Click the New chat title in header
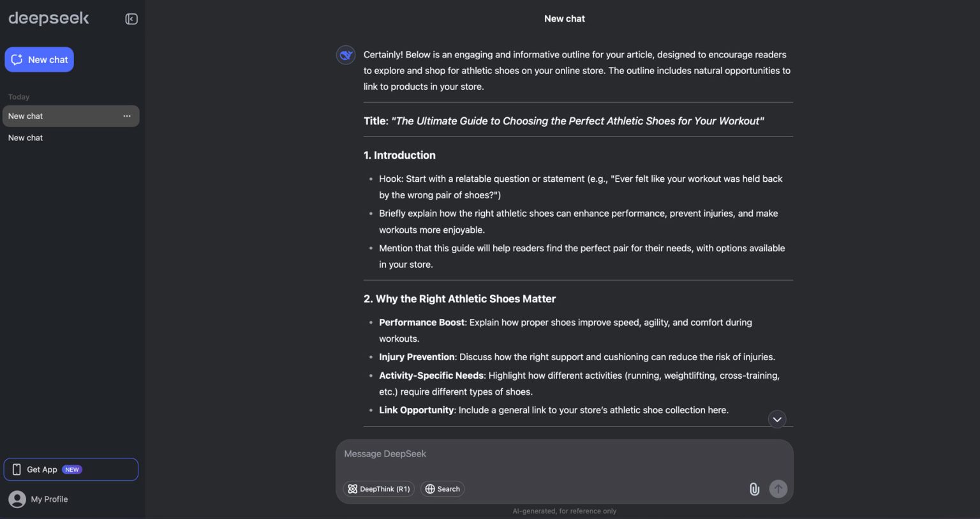980x519 pixels. coord(564,18)
